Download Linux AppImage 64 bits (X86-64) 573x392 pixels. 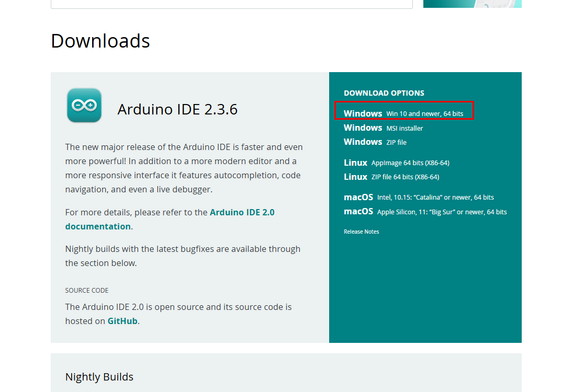tap(397, 163)
